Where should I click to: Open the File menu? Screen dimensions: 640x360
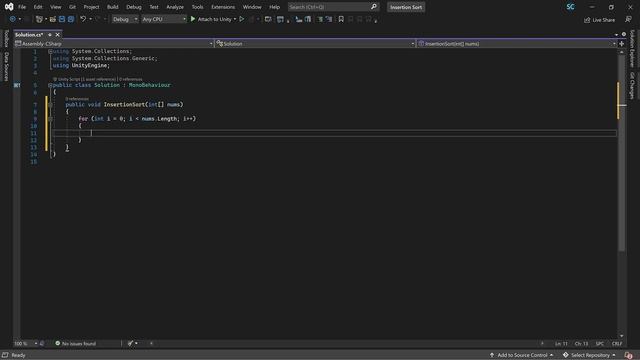[x=22, y=7]
